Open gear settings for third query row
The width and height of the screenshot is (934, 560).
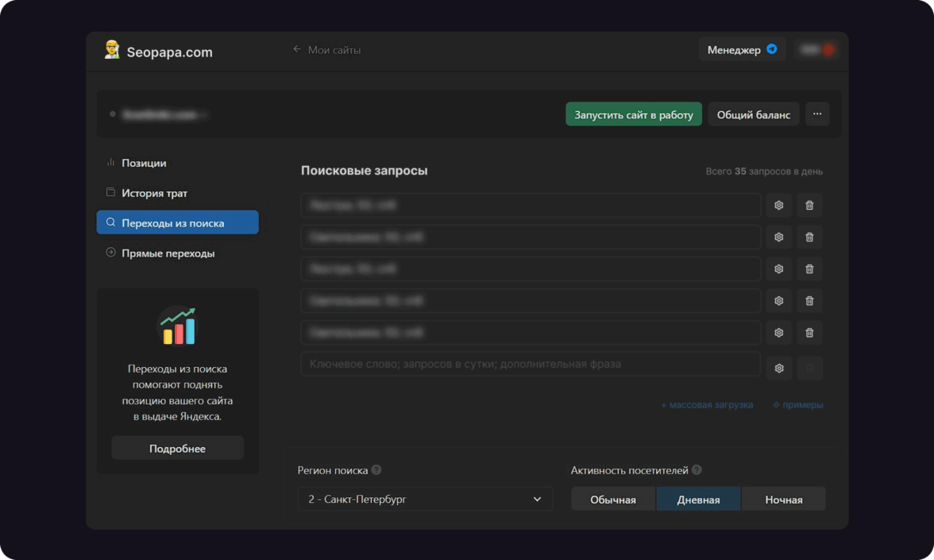click(778, 269)
